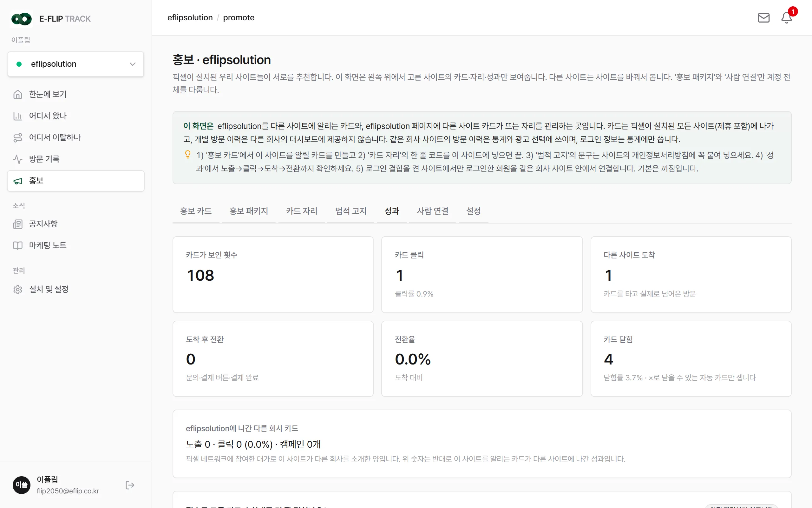Click the logout icon next to 이플립 account
812x508 pixels.
click(130, 485)
